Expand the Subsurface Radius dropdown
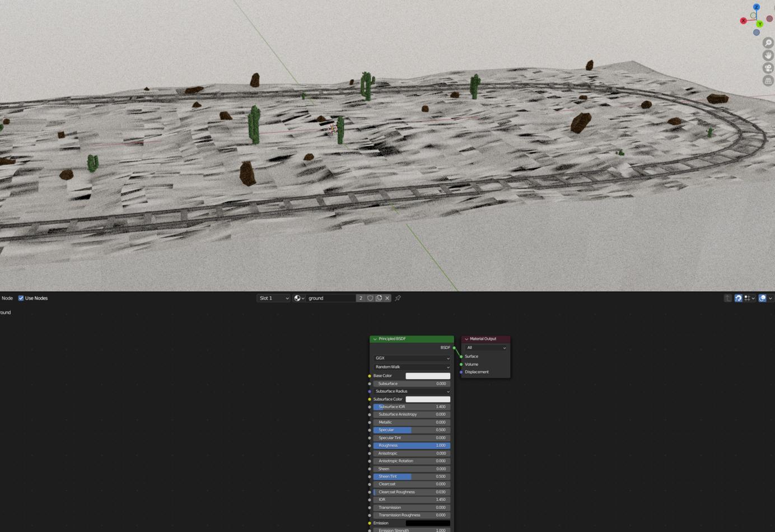The image size is (775, 532). (x=412, y=391)
